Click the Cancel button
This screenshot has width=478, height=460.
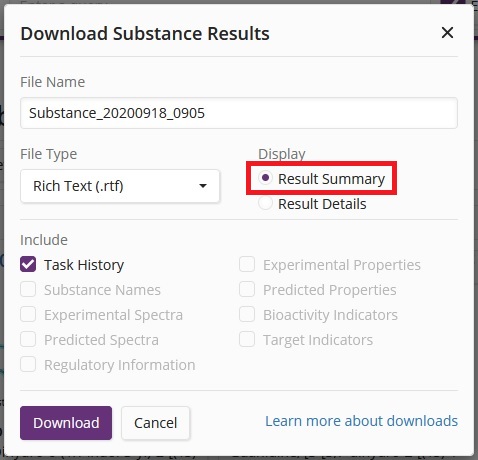coord(156,423)
